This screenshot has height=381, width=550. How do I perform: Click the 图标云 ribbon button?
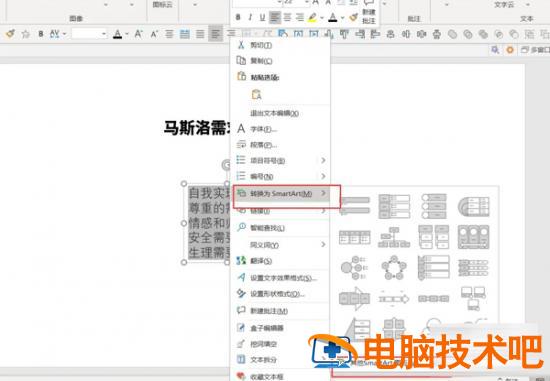point(162,5)
